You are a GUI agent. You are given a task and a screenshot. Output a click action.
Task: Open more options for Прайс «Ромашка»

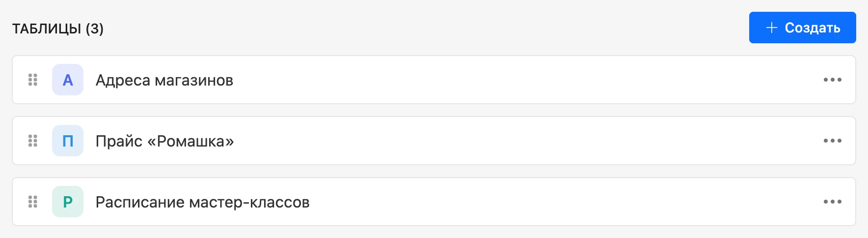(833, 141)
